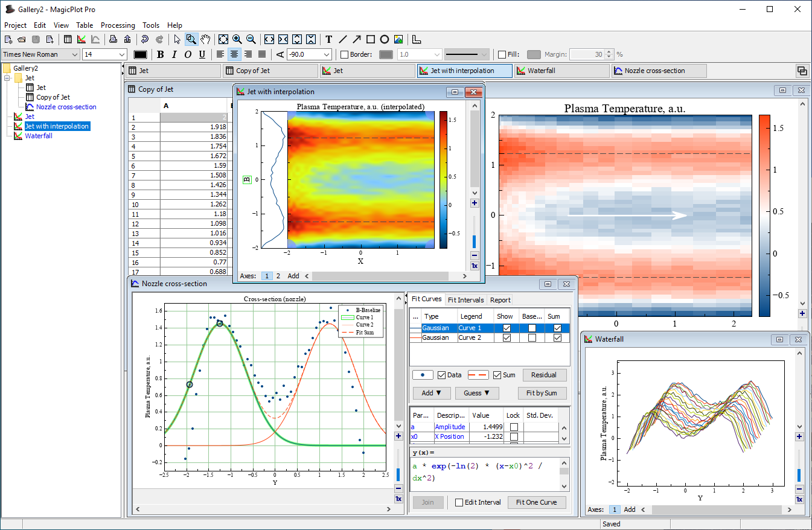Toggle the Data checkbox in fit panel

coord(441,375)
